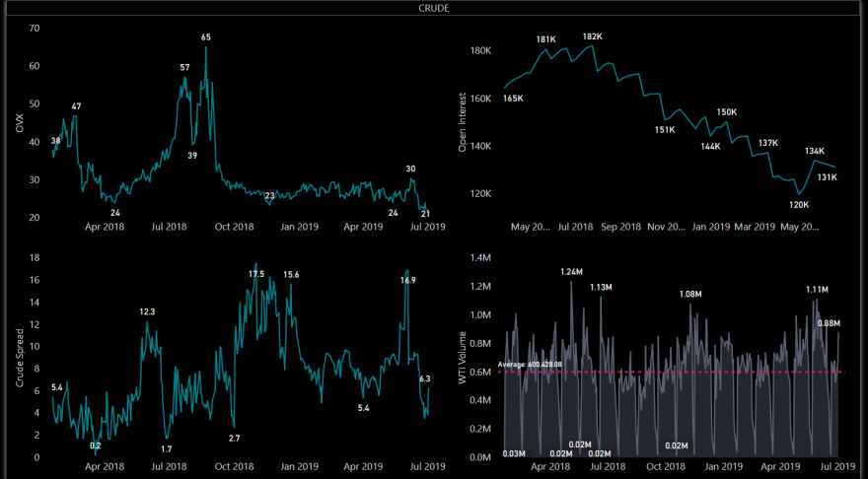
Task: Click the 12.3 data label on Crude Spread
Action: coord(147,312)
